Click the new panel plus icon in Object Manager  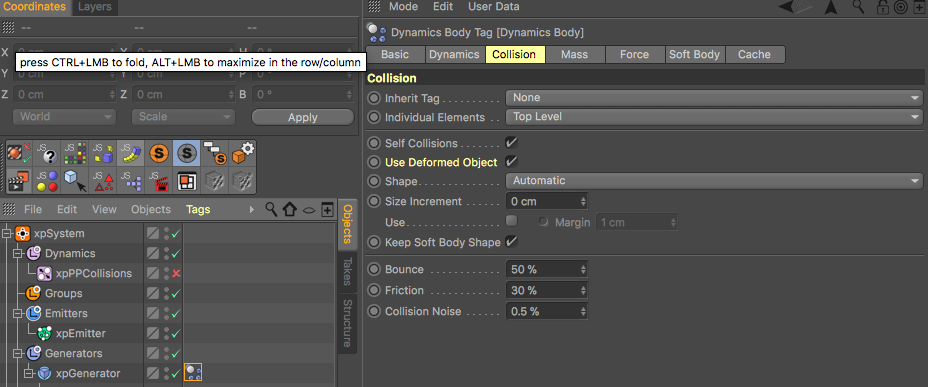point(327,209)
